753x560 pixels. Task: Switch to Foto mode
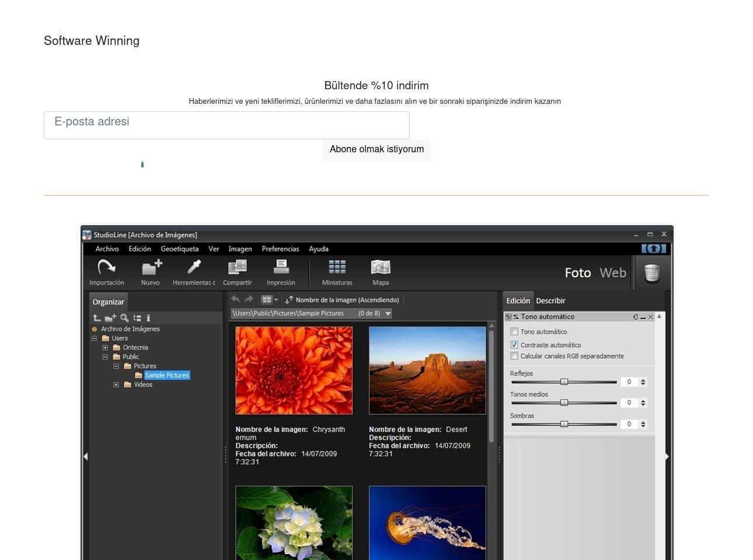click(578, 273)
